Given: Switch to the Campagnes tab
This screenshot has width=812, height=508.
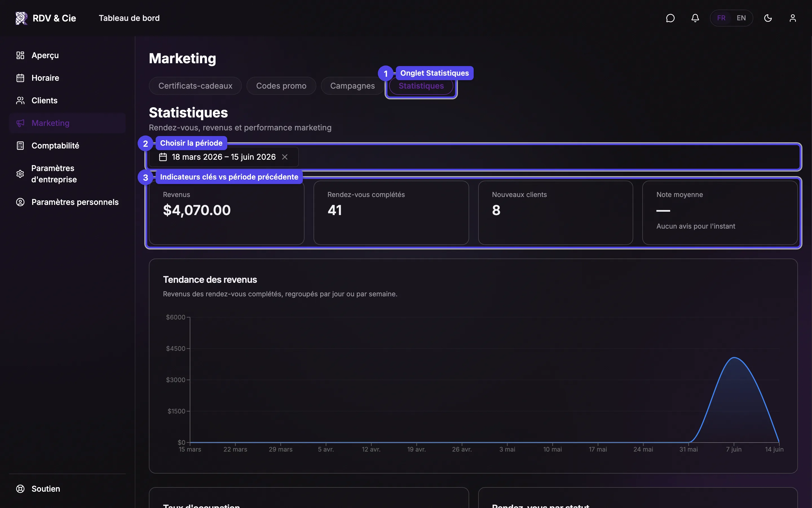Looking at the screenshot, I should 352,86.
